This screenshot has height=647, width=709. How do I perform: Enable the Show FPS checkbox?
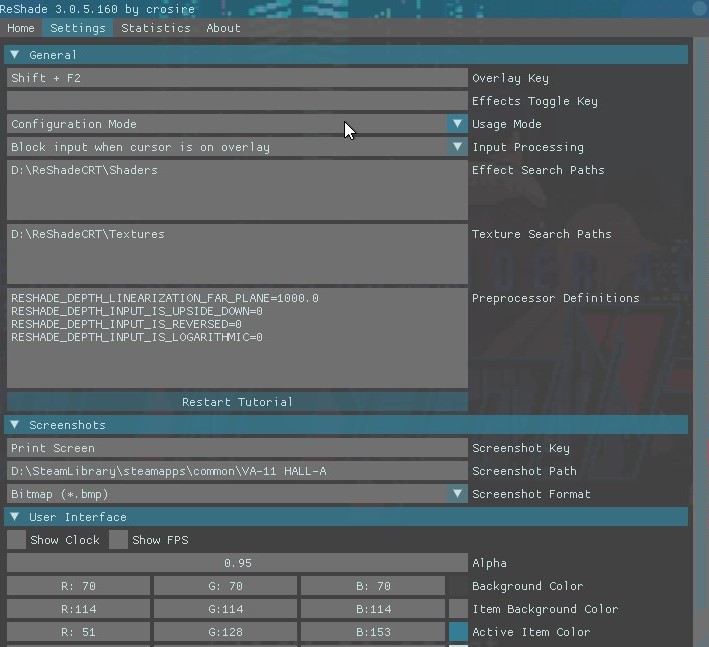(118, 540)
